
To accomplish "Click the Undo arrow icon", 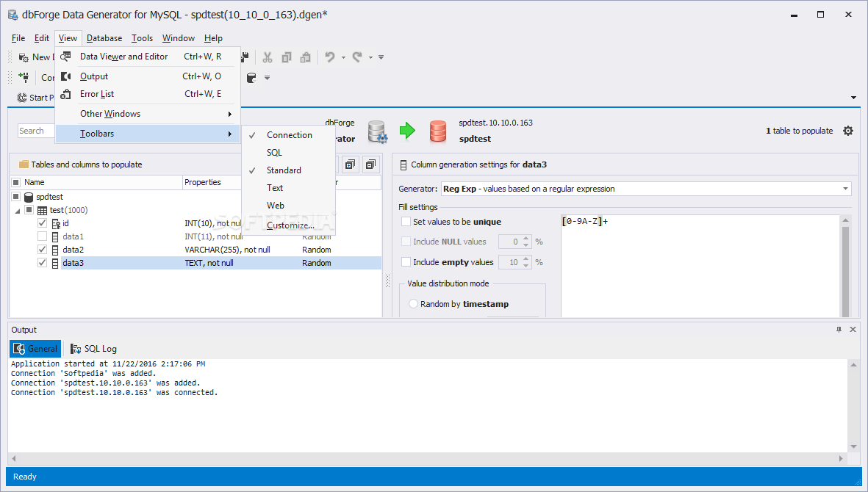I will [330, 57].
